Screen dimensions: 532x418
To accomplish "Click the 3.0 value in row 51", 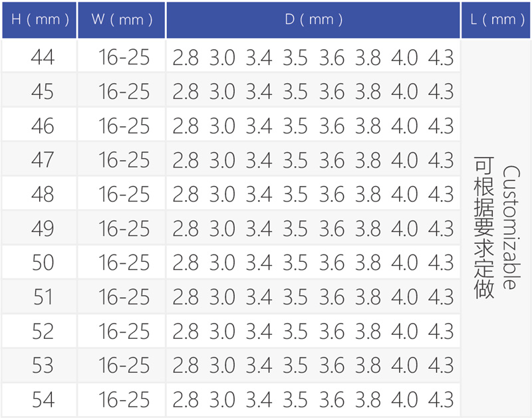I will [x=222, y=297].
